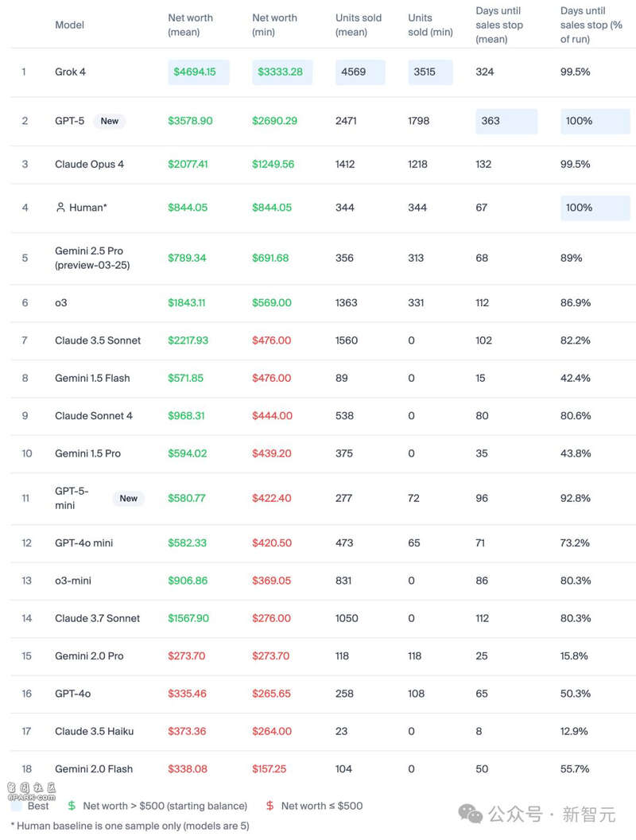This screenshot has width=636, height=840.
Task: Click the Model column header
Action: pos(70,25)
